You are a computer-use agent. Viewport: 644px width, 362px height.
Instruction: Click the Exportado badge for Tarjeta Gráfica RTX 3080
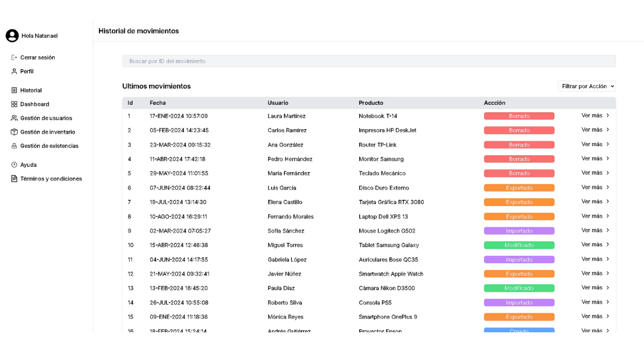(x=519, y=202)
